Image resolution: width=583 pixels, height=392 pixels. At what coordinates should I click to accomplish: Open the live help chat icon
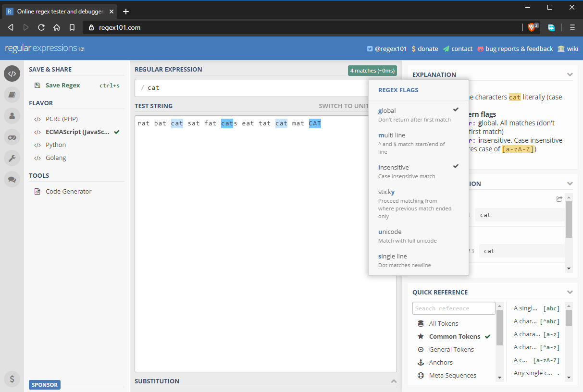click(x=12, y=180)
